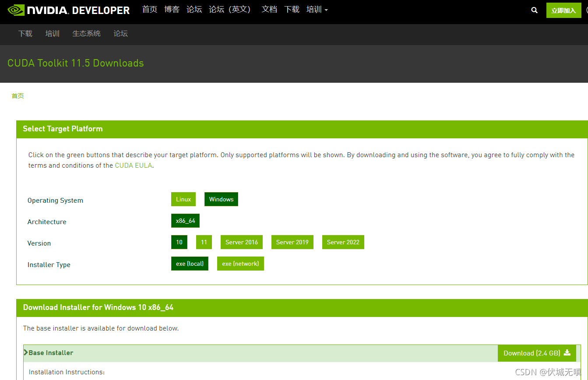The height and width of the screenshot is (380, 588).
Task: Click the download arrow icon on Download button
Action: [x=567, y=353]
